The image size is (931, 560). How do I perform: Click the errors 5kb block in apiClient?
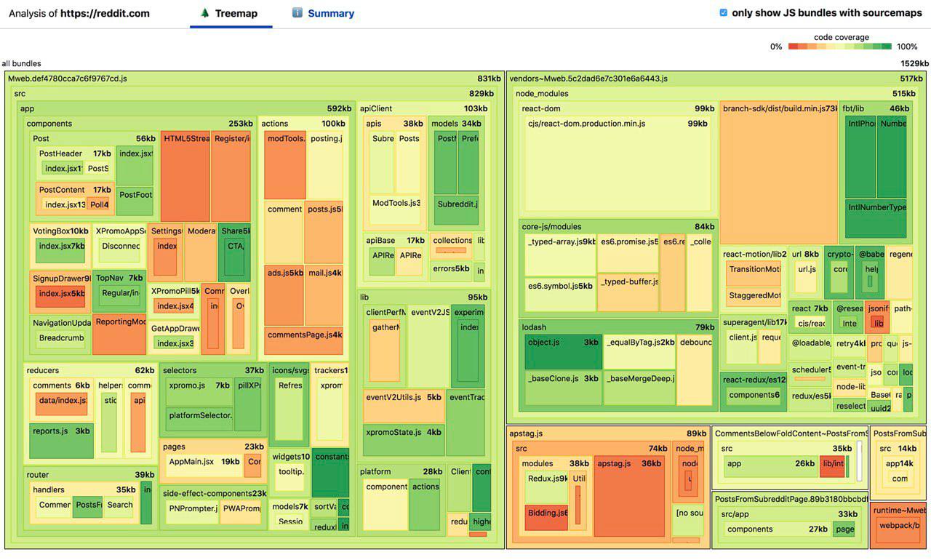click(451, 270)
